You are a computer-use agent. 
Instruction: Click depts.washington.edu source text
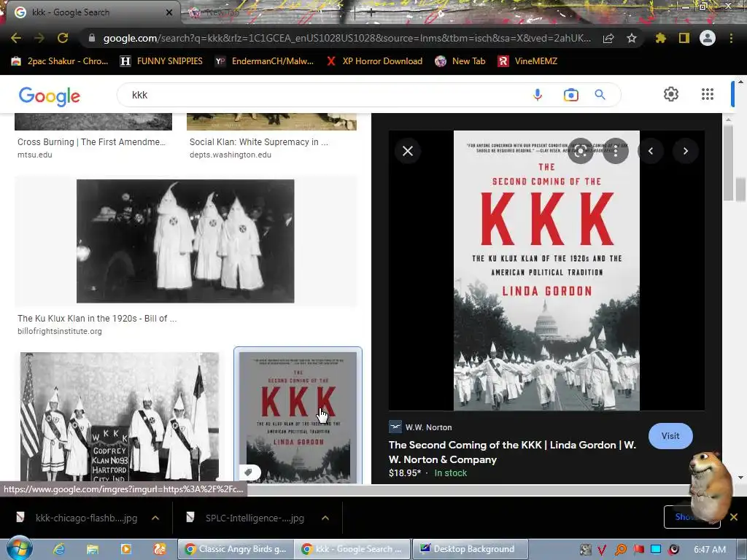pyautogui.click(x=230, y=155)
